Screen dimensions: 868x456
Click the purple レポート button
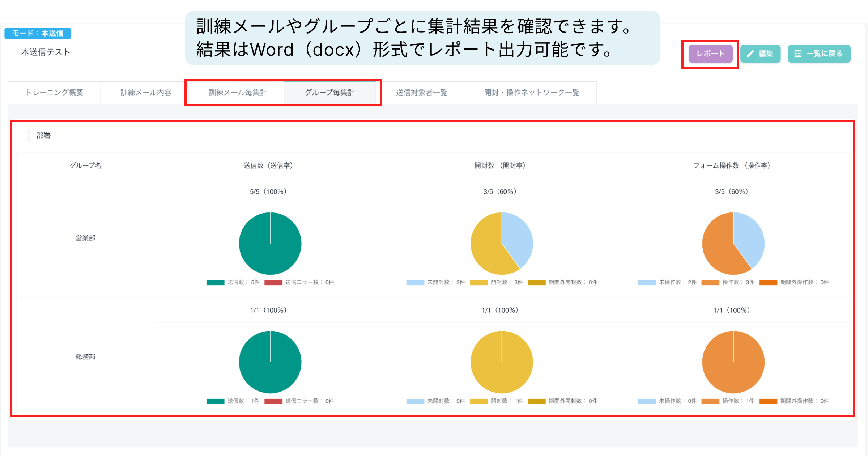click(x=710, y=54)
